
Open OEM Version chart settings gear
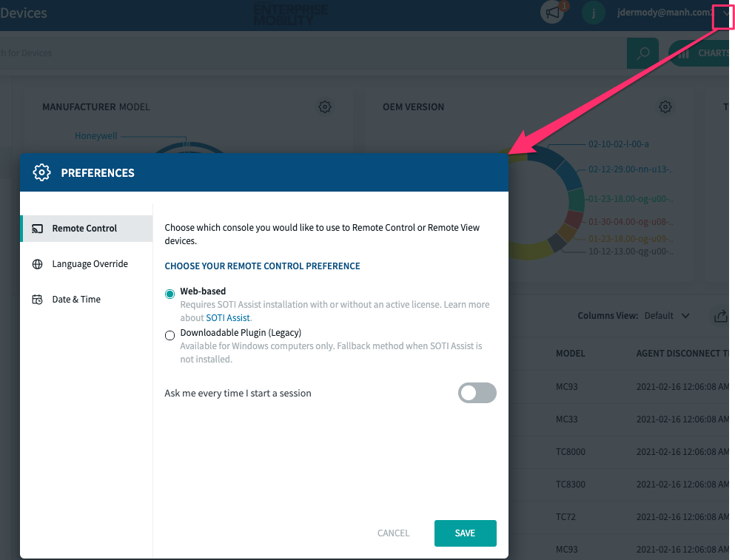tap(665, 107)
